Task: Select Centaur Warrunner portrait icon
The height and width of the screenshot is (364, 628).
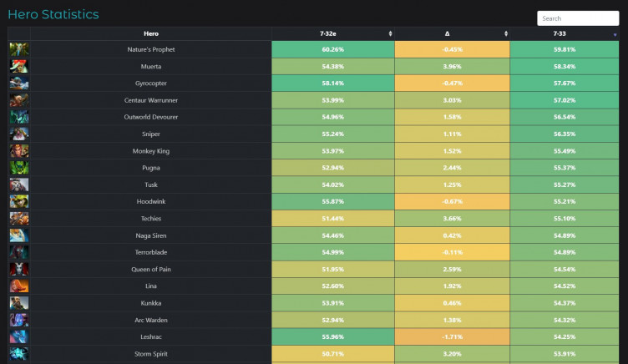Action: click(x=18, y=100)
